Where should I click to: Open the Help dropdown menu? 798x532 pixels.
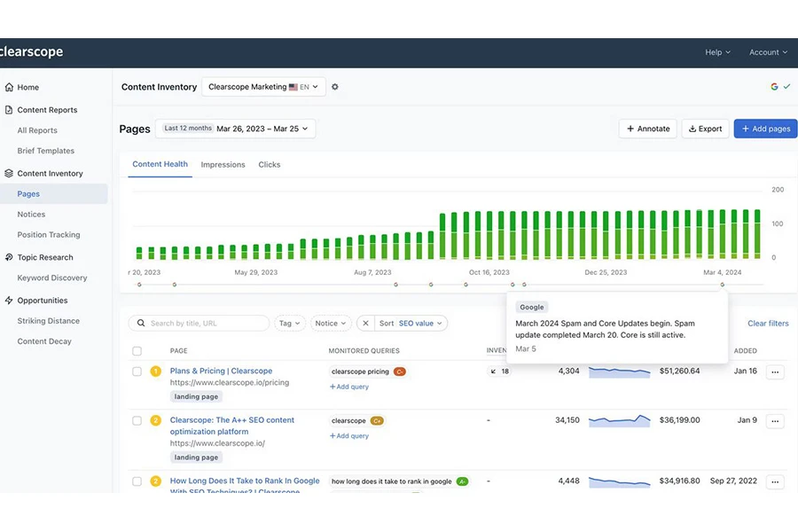click(717, 52)
